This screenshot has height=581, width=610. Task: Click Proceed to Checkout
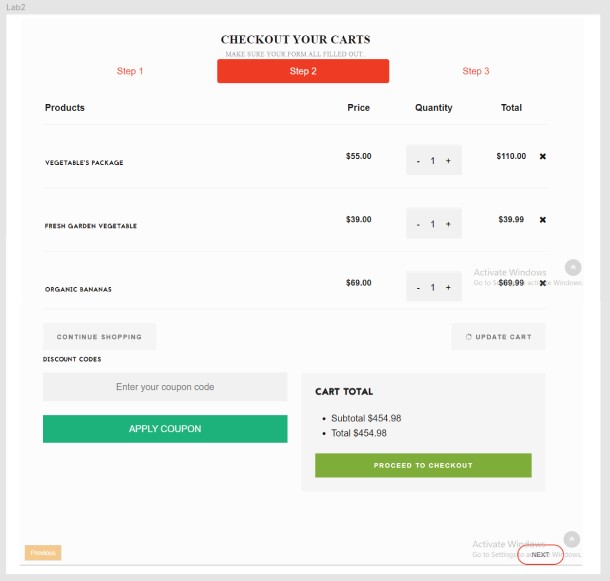[423, 466]
